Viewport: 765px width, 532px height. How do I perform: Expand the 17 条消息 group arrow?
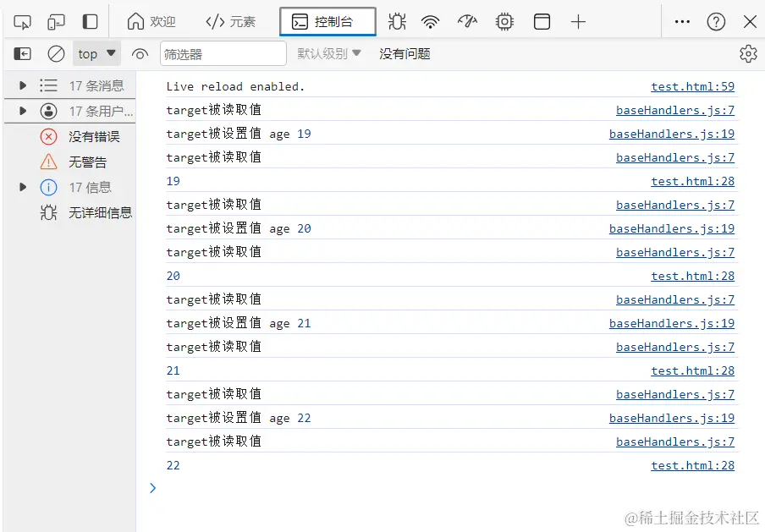click(23, 85)
